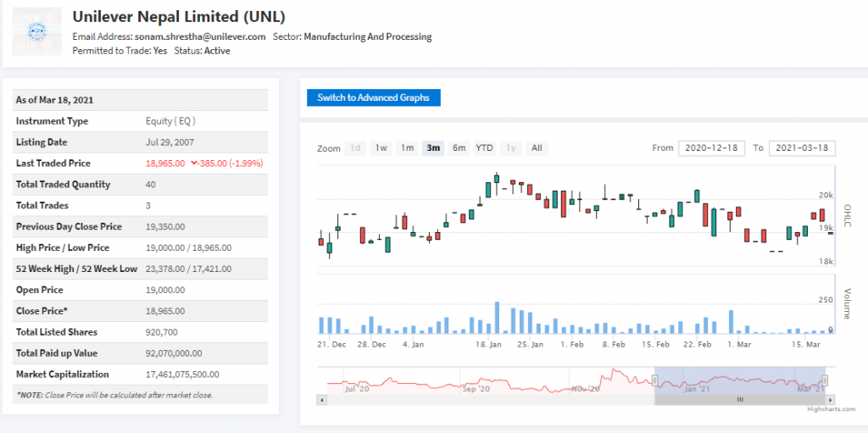Click the navigator scrollbar thumb
Screen dimensions: 868x433
[740, 400]
